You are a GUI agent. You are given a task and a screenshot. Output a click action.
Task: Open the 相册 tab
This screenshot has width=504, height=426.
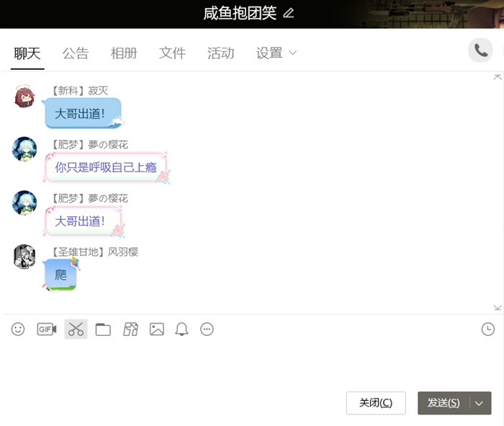pyautogui.click(x=124, y=53)
